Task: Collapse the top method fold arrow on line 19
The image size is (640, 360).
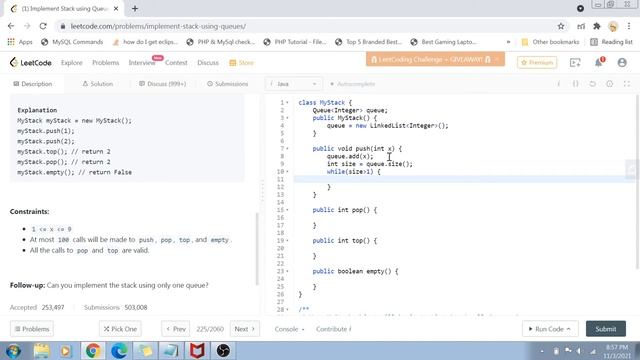Action: [x=287, y=240]
